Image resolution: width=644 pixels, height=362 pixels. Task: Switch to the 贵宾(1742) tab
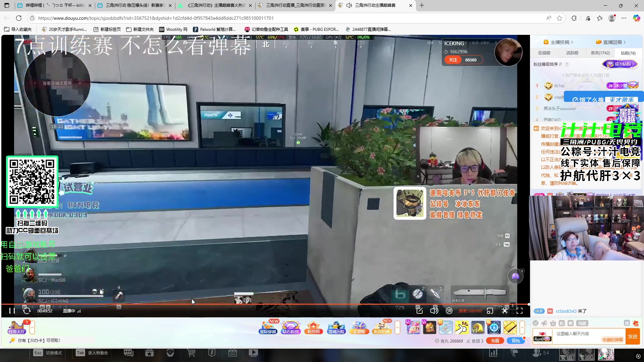pyautogui.click(x=600, y=53)
